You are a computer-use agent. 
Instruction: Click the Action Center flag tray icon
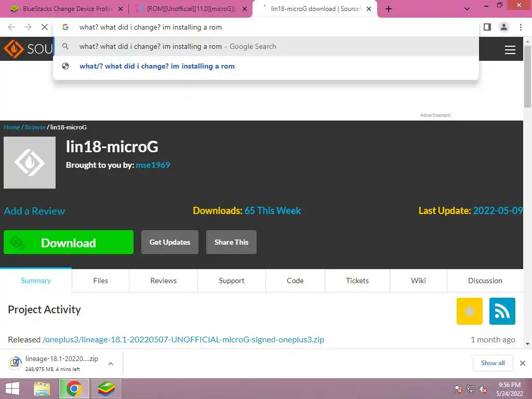point(458,389)
